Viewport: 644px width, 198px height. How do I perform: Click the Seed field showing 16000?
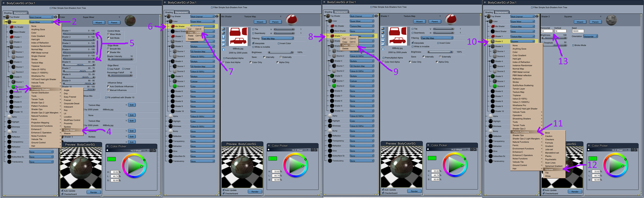coord(578,31)
